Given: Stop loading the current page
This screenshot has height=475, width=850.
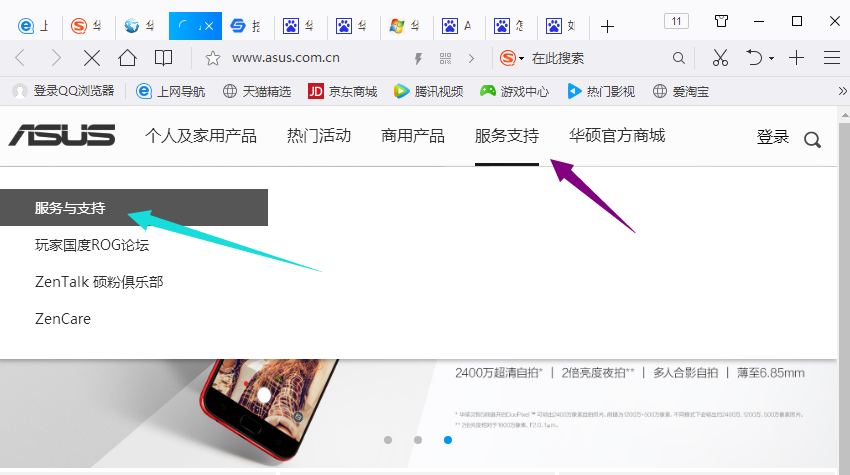Looking at the screenshot, I should click(91, 58).
